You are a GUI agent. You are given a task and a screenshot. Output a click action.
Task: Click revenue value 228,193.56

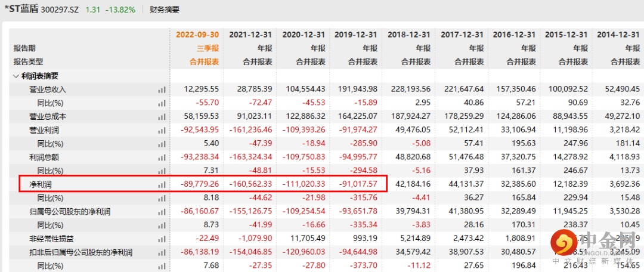[411, 89]
